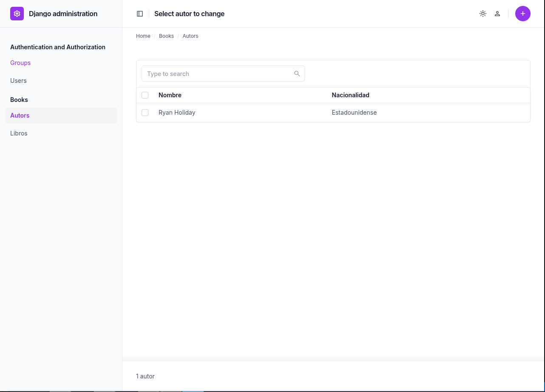This screenshot has width=545, height=392.
Task: Click the Select autor to change heading
Action: [189, 14]
